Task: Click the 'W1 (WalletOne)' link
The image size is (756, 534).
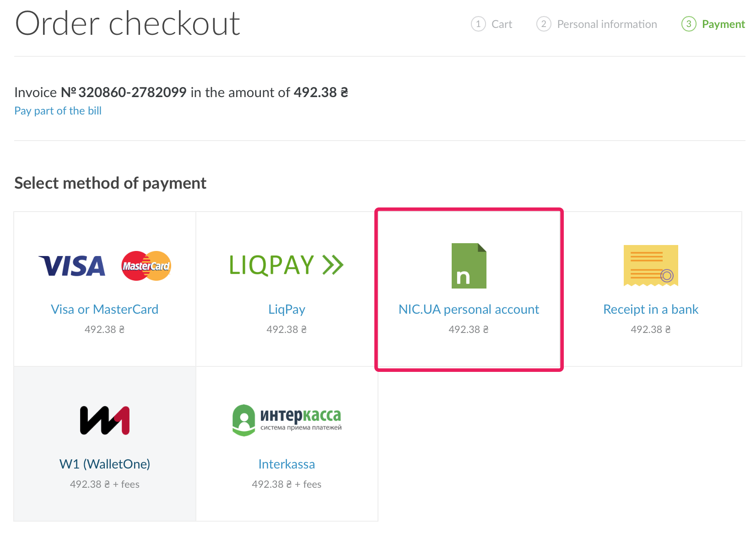Action: point(105,464)
